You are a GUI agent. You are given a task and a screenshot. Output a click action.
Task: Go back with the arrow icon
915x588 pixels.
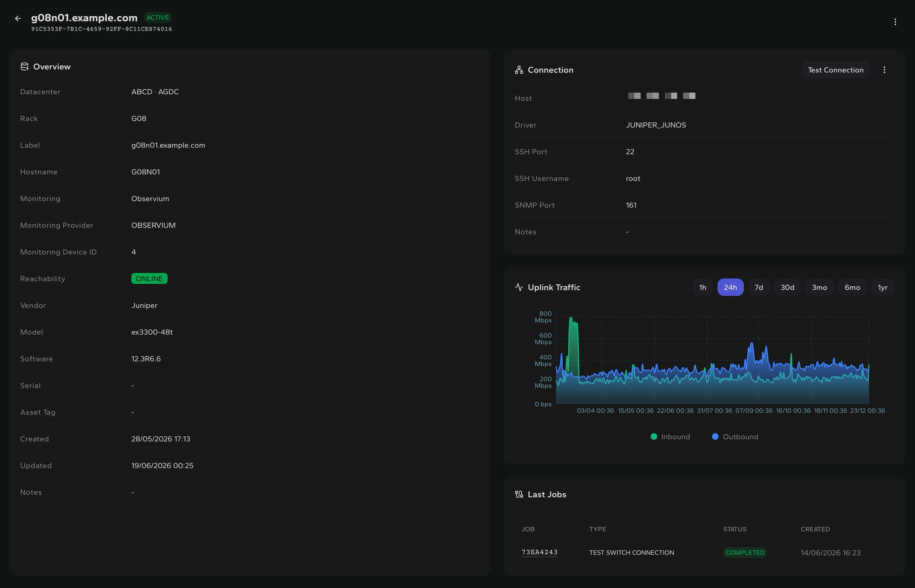(18, 18)
